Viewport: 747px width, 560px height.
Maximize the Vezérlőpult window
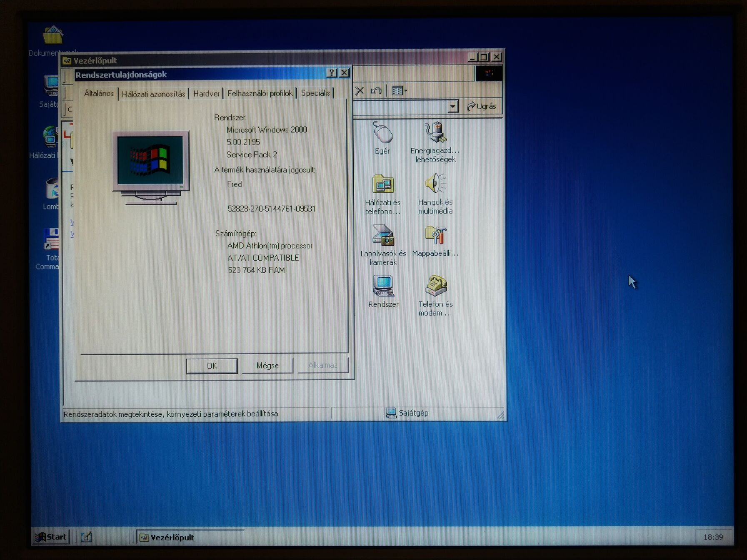484,57
